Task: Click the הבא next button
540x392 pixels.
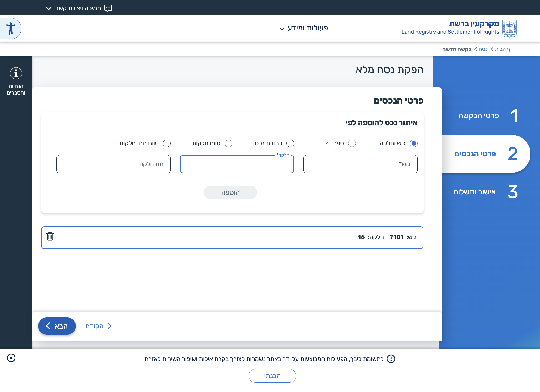Action: [57, 326]
